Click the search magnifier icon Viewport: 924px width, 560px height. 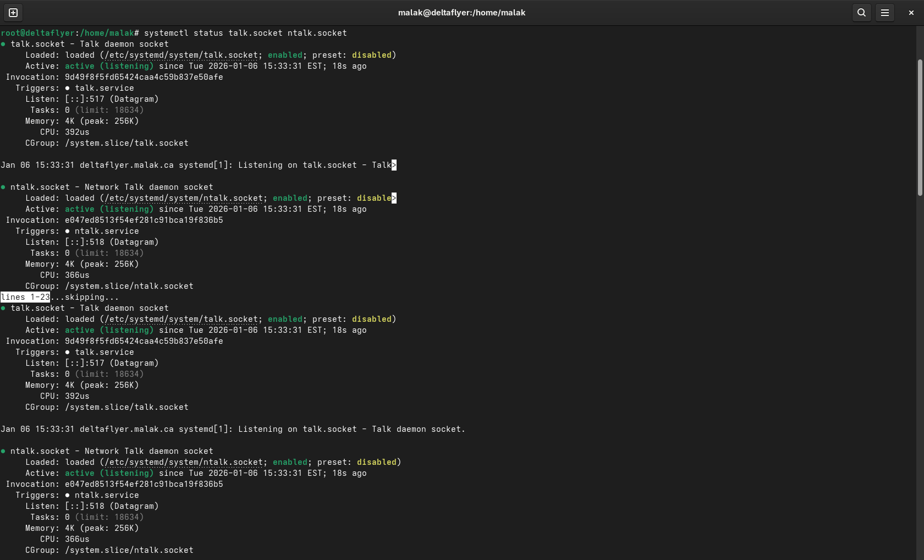click(x=861, y=13)
